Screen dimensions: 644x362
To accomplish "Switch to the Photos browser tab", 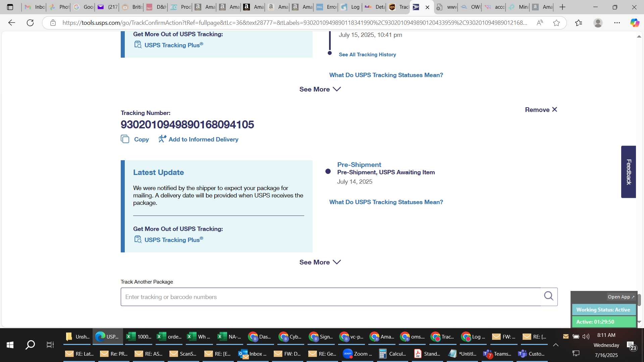I will click(x=59, y=7).
